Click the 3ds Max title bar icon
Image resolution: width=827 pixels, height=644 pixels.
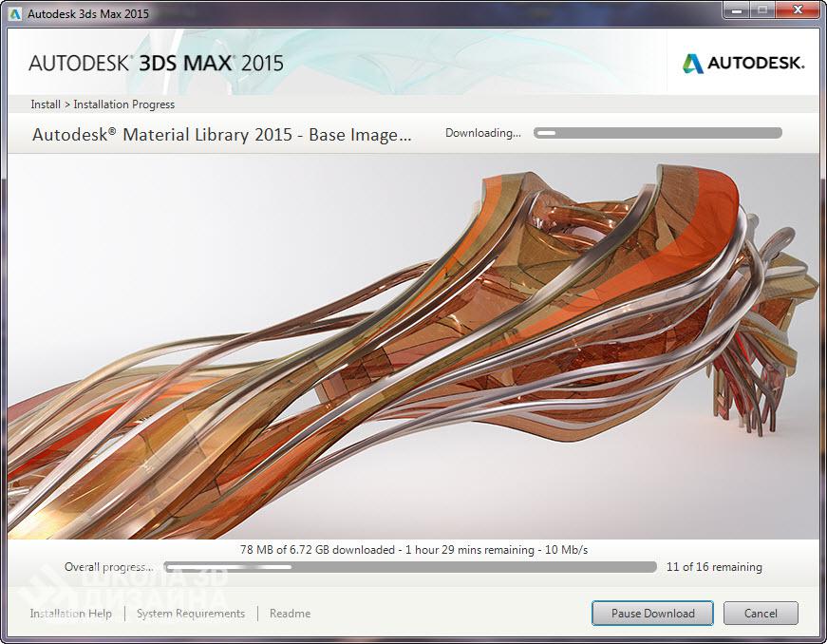click(x=15, y=13)
